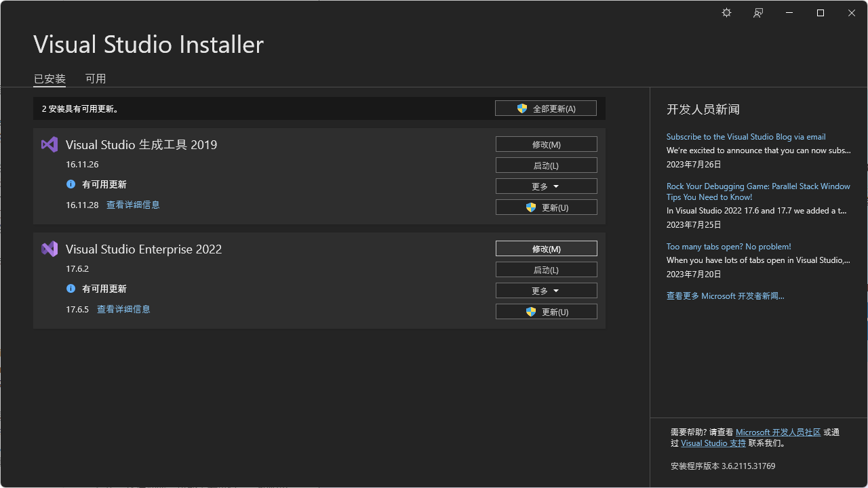Click the 全部更新(A) button

(x=546, y=108)
